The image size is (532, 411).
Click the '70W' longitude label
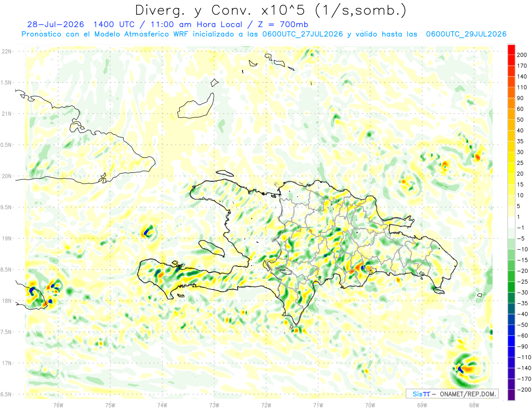coord(370,404)
